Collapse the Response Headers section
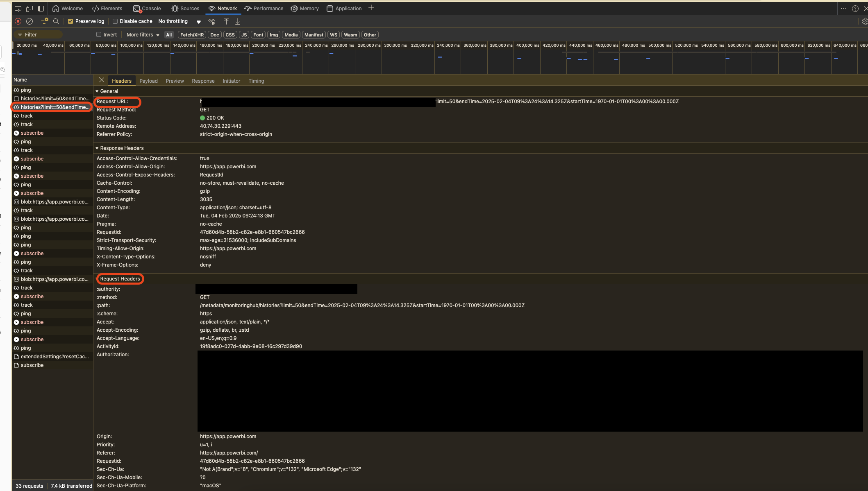The width and height of the screenshot is (868, 491). point(97,148)
